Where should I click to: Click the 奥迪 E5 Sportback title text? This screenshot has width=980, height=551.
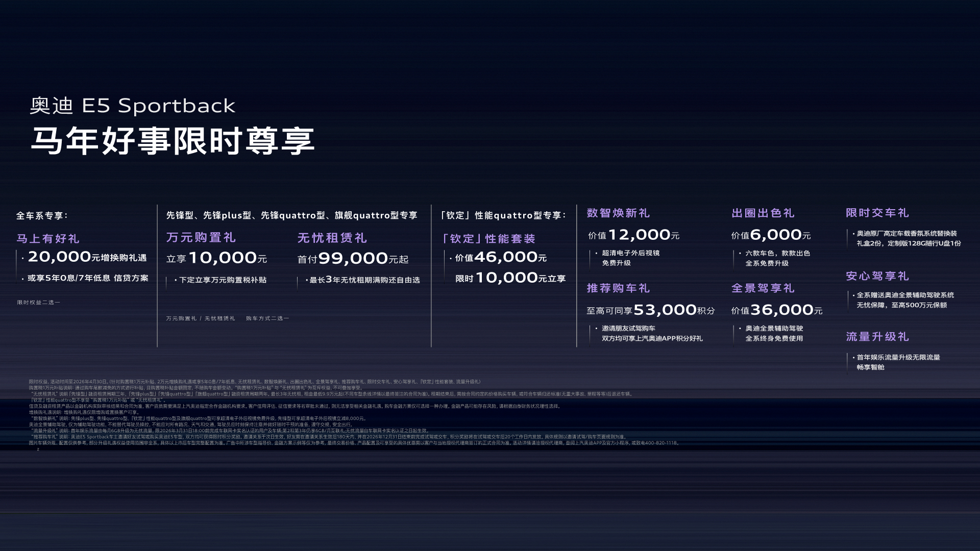point(133,106)
